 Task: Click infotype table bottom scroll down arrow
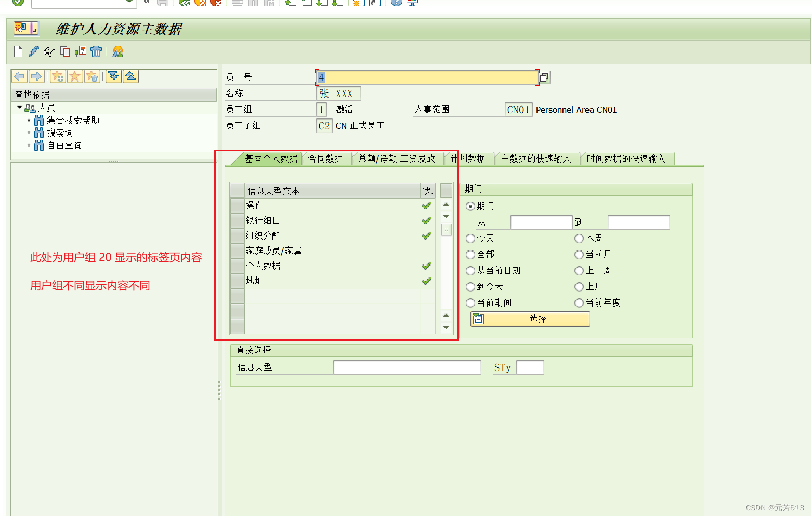point(446,328)
